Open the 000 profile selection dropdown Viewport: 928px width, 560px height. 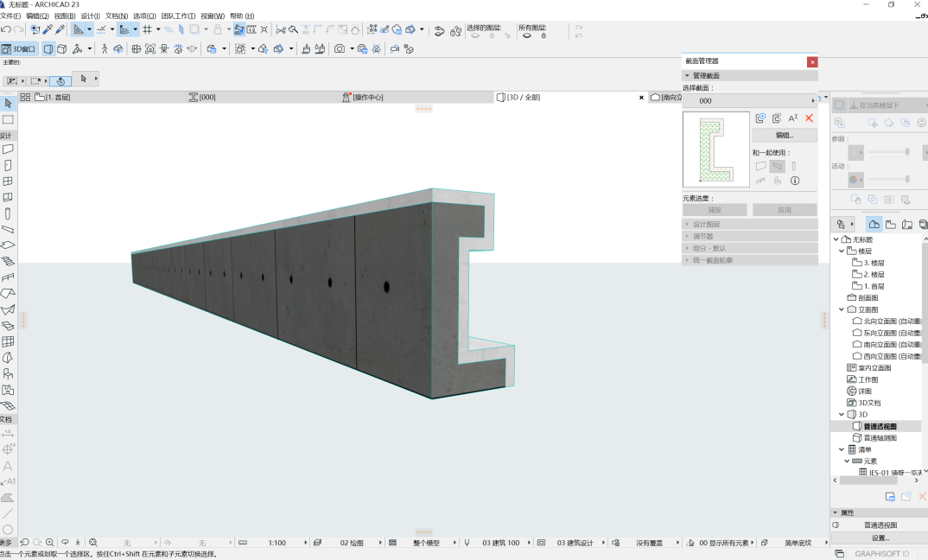(750, 100)
